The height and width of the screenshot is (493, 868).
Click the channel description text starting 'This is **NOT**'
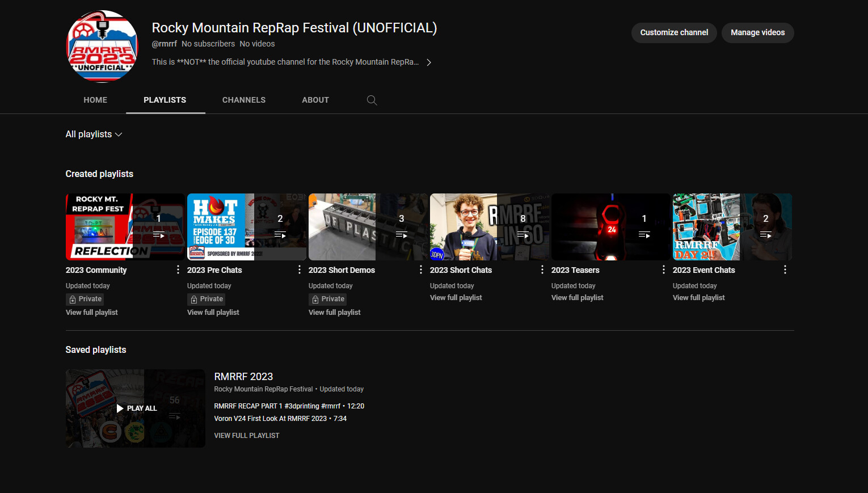[x=285, y=62]
